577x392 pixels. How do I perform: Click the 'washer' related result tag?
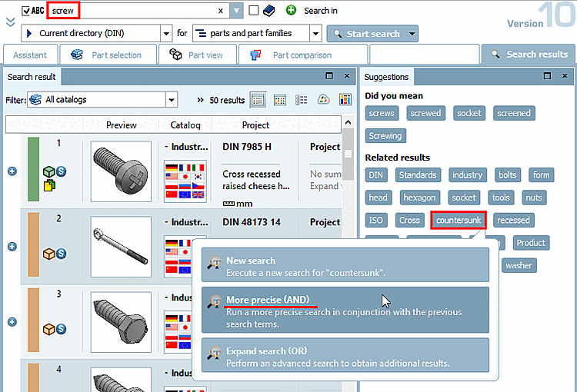pos(519,265)
